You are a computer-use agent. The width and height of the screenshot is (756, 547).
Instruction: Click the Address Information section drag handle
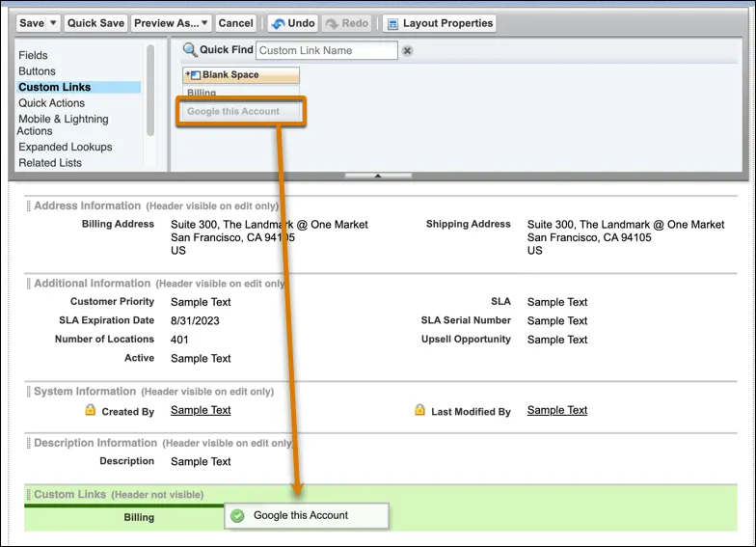coord(29,206)
